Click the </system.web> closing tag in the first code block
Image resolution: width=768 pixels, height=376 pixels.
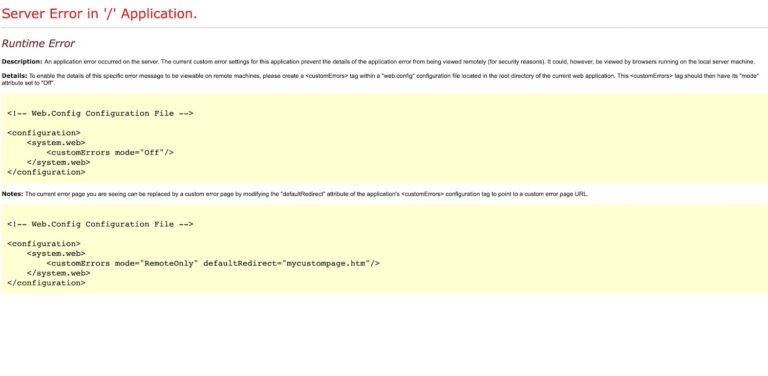(x=59, y=162)
